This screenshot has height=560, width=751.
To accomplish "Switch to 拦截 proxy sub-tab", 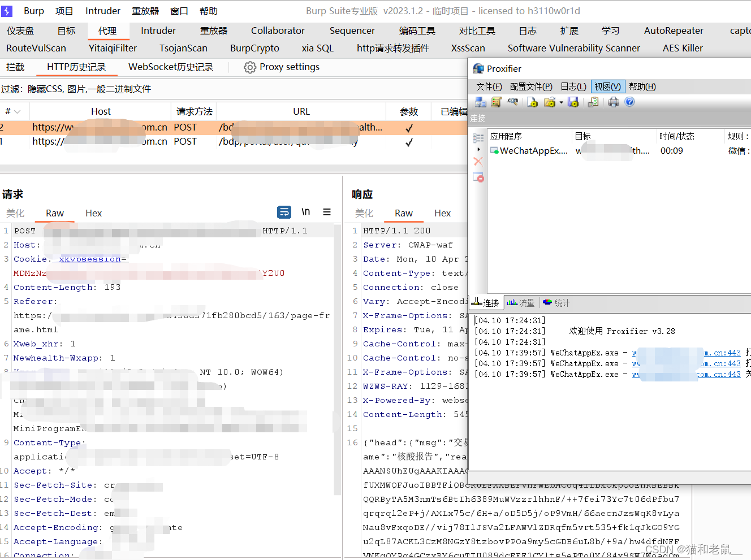I will pyautogui.click(x=15, y=67).
